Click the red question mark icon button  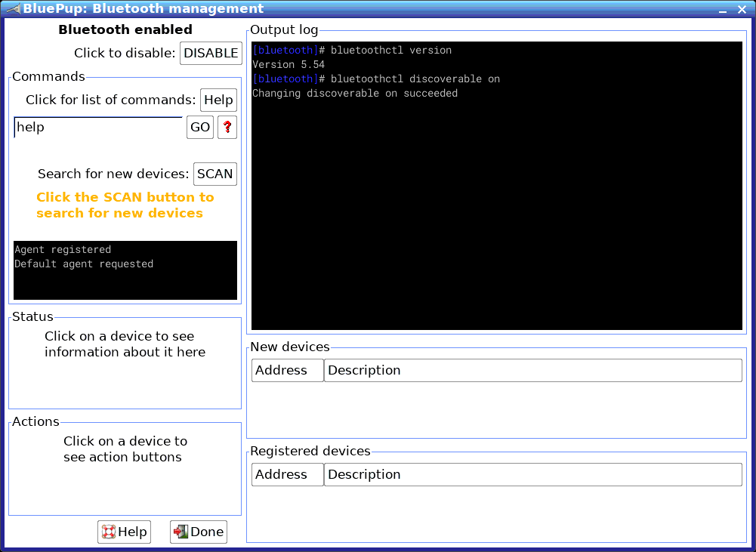[x=227, y=128]
